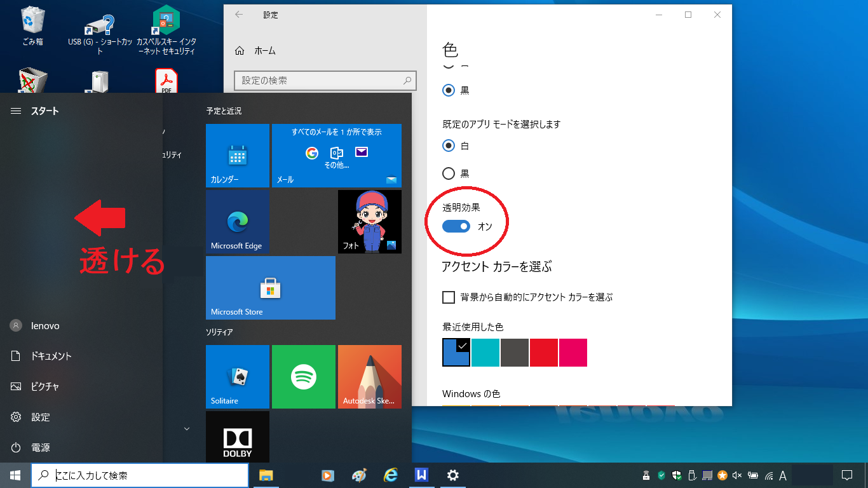Open the media player taskbar icon

pyautogui.click(x=328, y=475)
